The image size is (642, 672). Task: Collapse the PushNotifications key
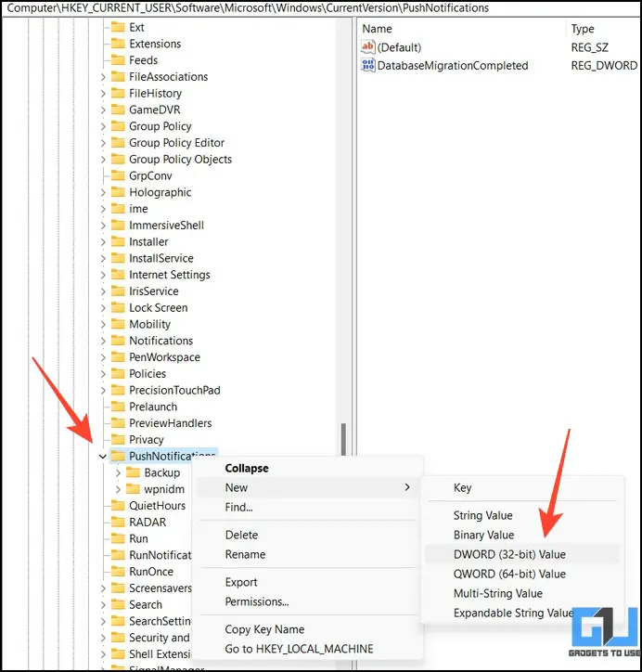point(103,457)
